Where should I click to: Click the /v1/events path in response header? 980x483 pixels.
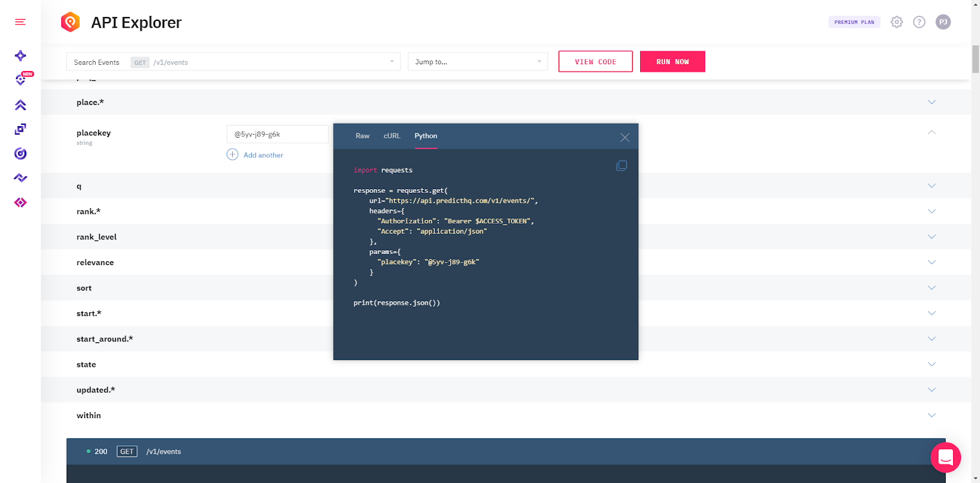164,452
